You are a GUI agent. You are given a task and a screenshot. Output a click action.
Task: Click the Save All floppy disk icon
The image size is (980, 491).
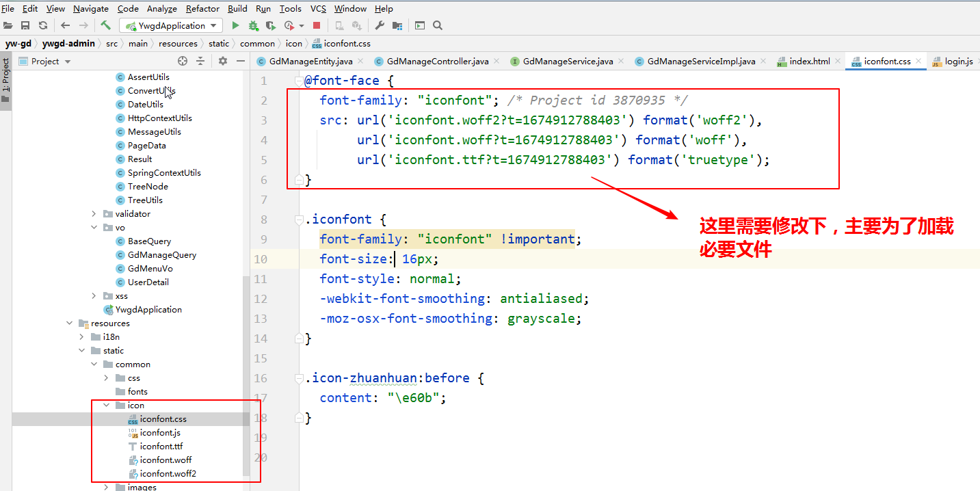click(25, 25)
